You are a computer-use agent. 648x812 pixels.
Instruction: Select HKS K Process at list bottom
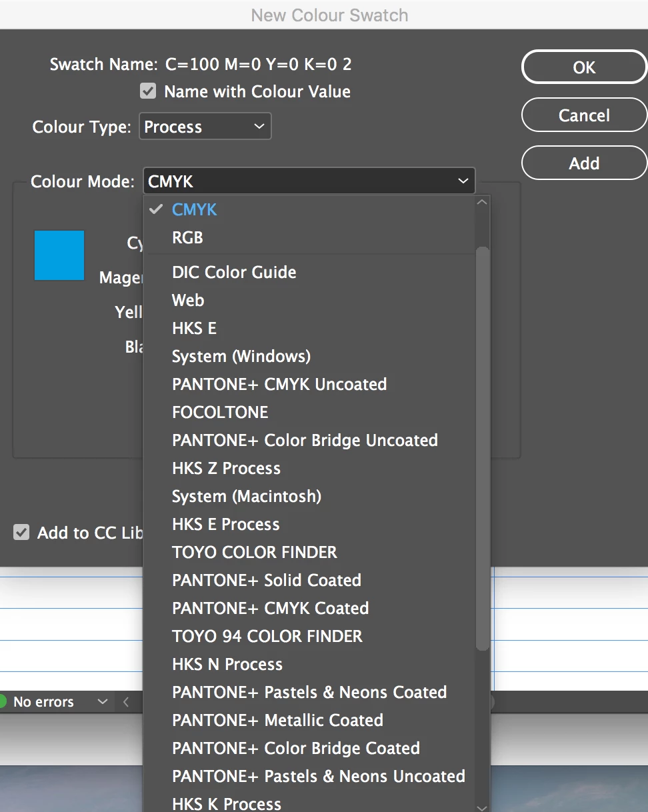point(309,803)
